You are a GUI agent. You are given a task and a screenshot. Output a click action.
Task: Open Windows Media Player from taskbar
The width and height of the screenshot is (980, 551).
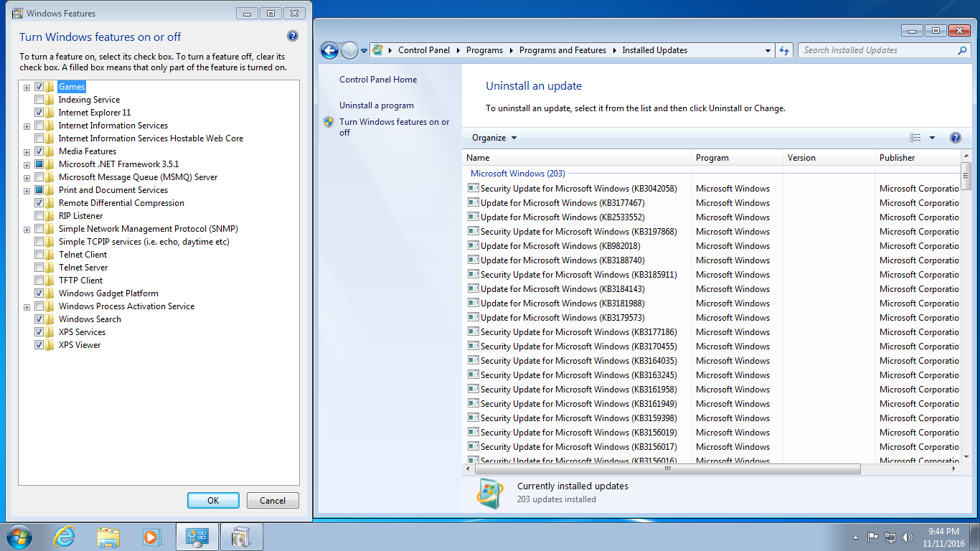tap(151, 537)
